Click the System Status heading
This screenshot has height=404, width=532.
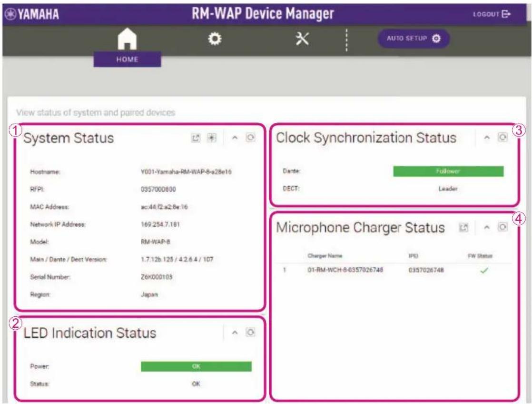pos(69,138)
